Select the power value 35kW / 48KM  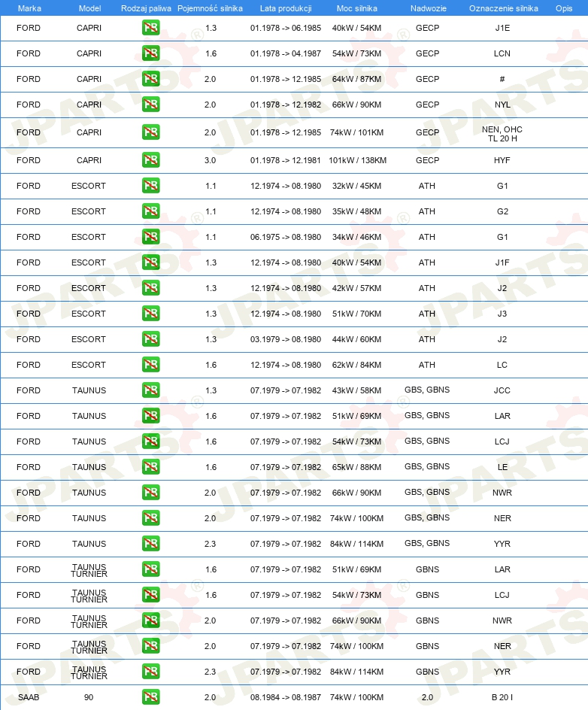tap(356, 211)
